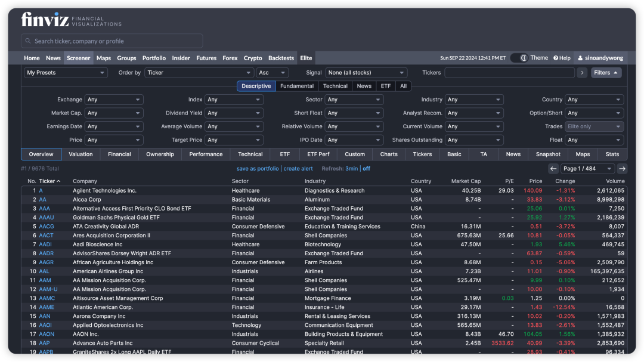This screenshot has height=362, width=644.
Task: Open ticker AACG link
Action: click(x=47, y=227)
